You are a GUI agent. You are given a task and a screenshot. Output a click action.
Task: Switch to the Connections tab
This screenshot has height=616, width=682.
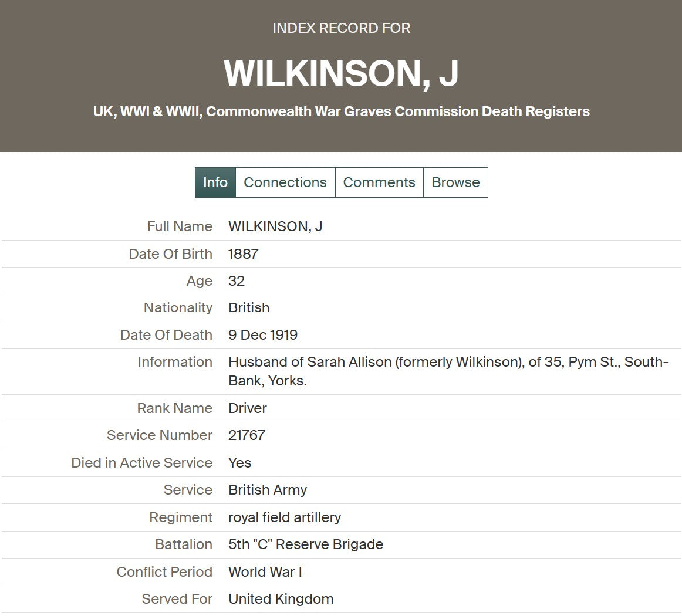click(x=285, y=182)
